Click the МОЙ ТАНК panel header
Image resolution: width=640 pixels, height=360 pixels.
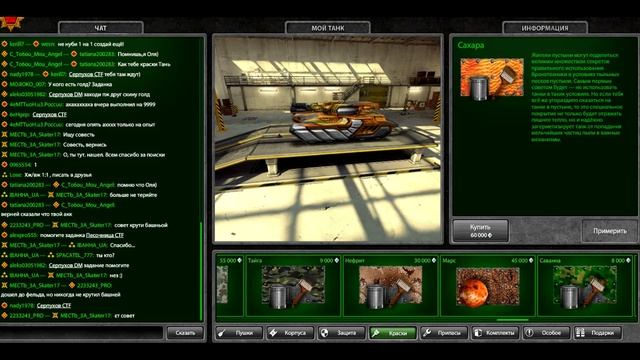tap(328, 28)
